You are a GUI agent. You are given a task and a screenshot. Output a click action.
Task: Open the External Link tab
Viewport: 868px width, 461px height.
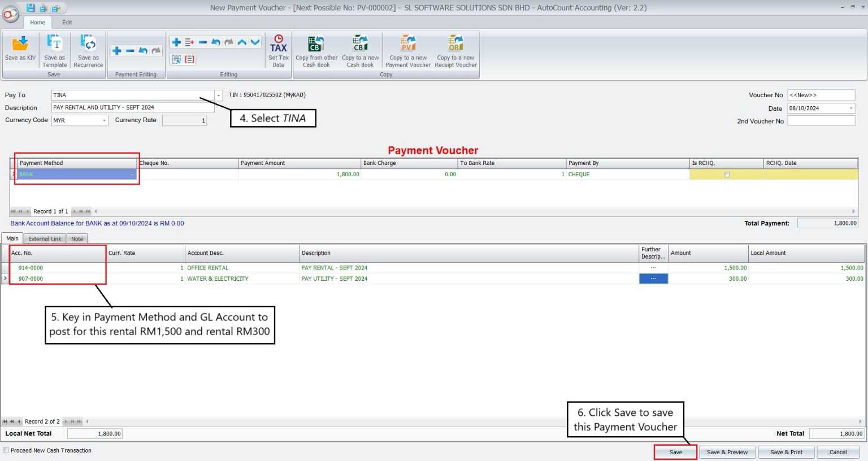click(45, 239)
